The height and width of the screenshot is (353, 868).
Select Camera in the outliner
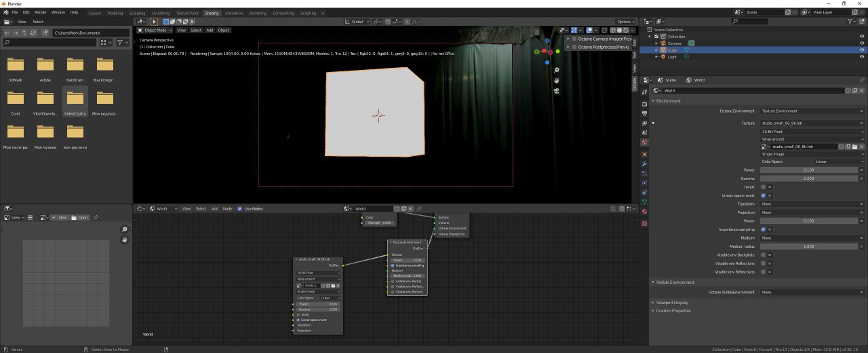pyautogui.click(x=675, y=43)
